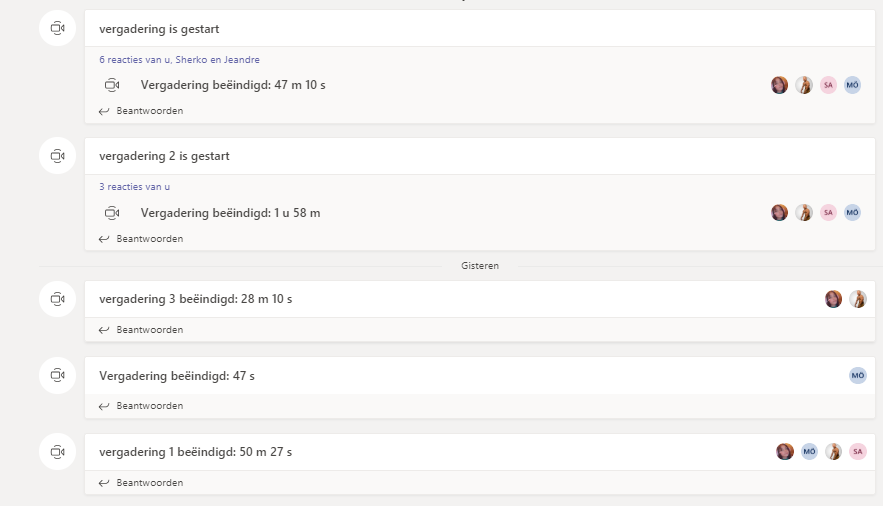
Task: Reply via Beantwoorden under 'vergadering 2 is gestart'
Action: tap(141, 239)
